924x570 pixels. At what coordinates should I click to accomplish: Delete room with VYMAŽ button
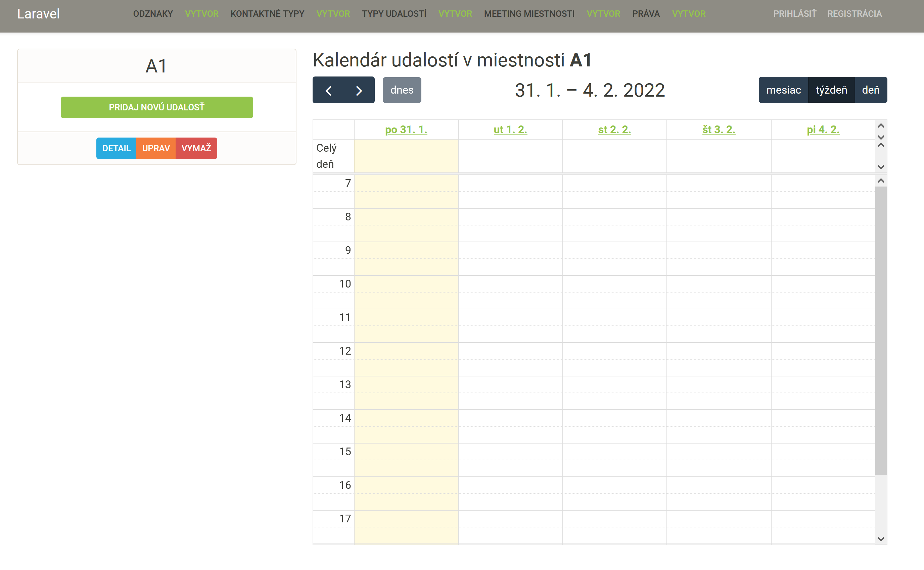[196, 148]
